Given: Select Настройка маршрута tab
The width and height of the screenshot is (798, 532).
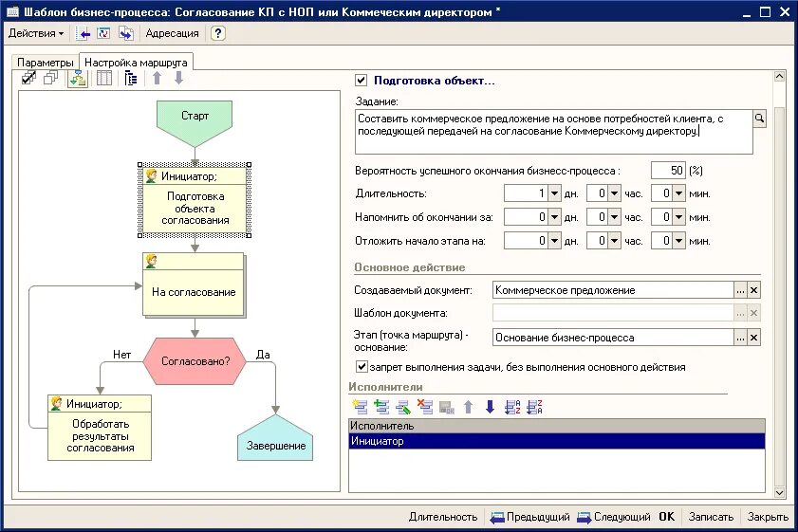Looking at the screenshot, I should tap(136, 62).
